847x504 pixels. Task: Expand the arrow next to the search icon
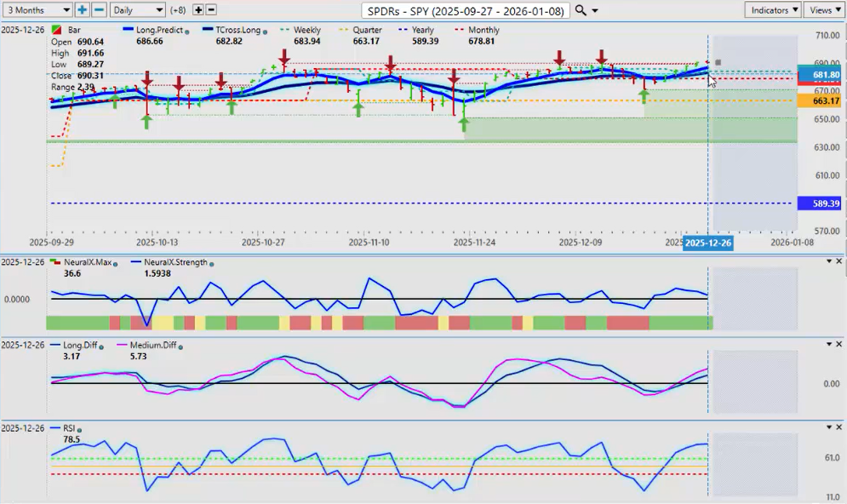click(x=595, y=10)
